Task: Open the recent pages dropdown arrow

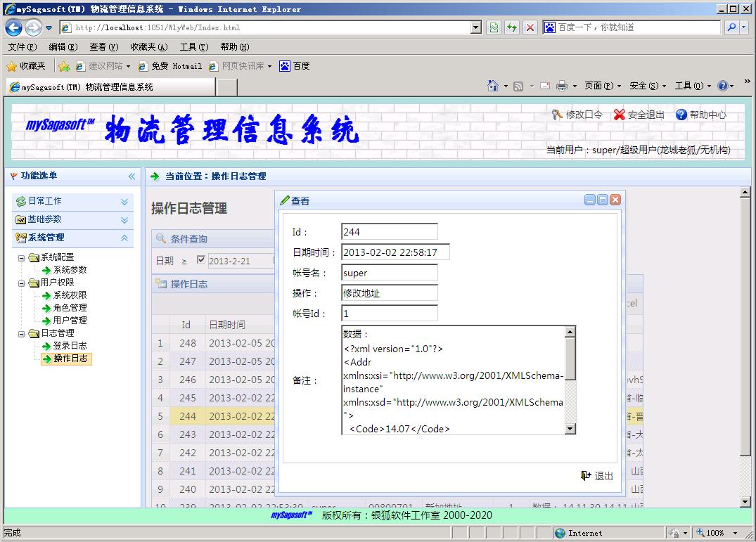Action: (49, 28)
